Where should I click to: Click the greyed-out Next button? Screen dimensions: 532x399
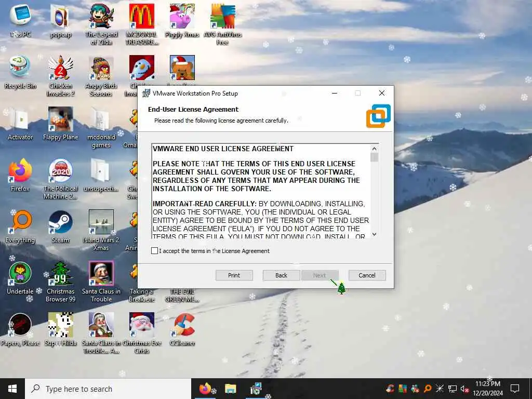click(x=320, y=275)
